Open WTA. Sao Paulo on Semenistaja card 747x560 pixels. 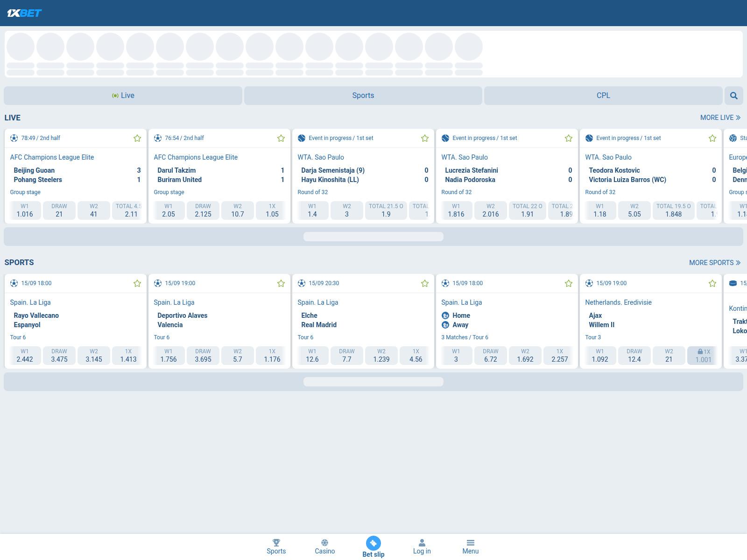321,157
